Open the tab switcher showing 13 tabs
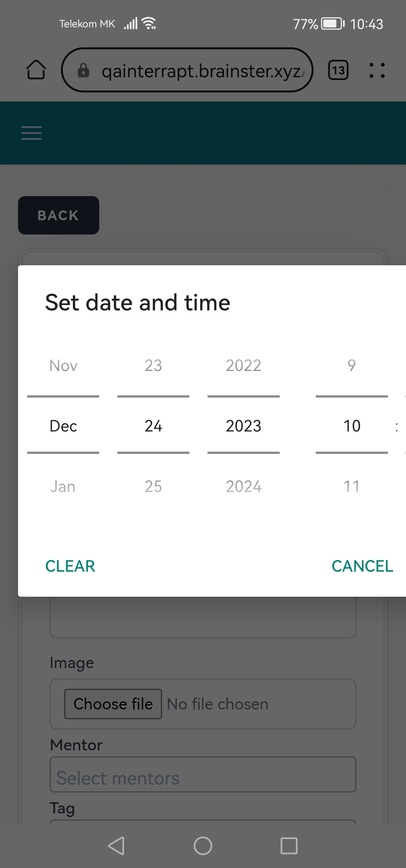The image size is (406, 868). [x=338, y=70]
